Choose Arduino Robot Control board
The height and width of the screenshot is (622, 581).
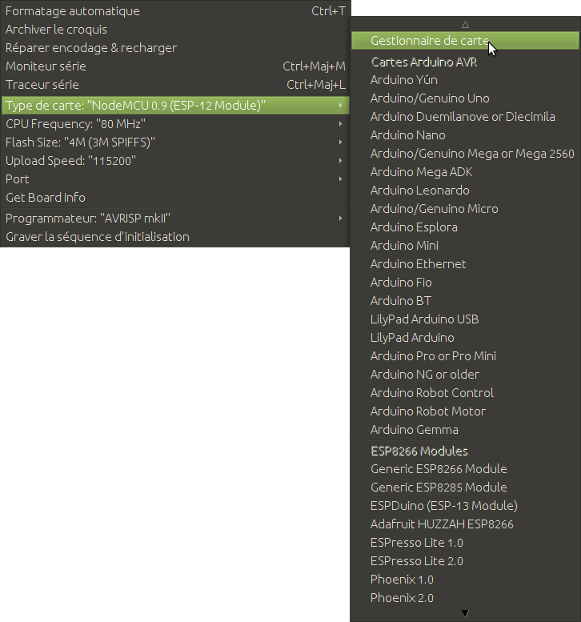[x=465, y=393]
